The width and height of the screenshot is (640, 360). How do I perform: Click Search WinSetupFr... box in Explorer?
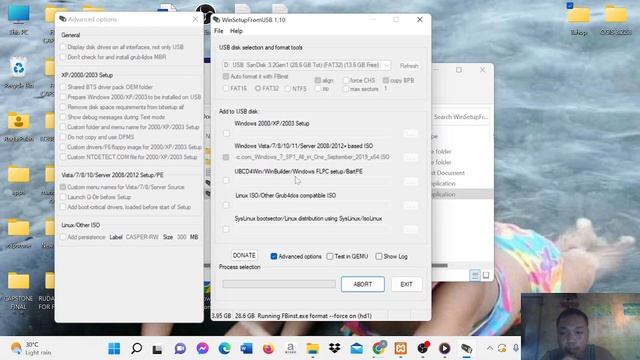[460, 117]
